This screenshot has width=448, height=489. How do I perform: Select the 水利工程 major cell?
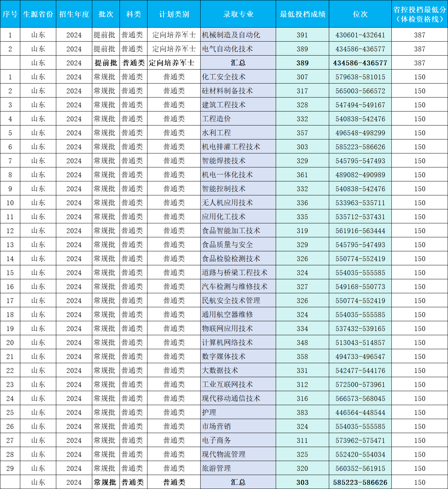pyautogui.click(x=216, y=133)
